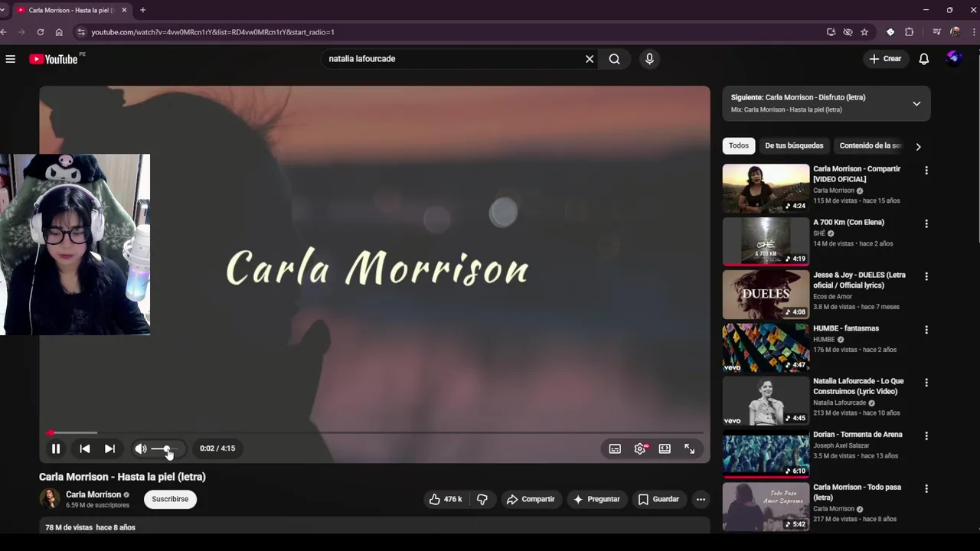Open the browser three-dot menu
980x551 pixels.
973,32
